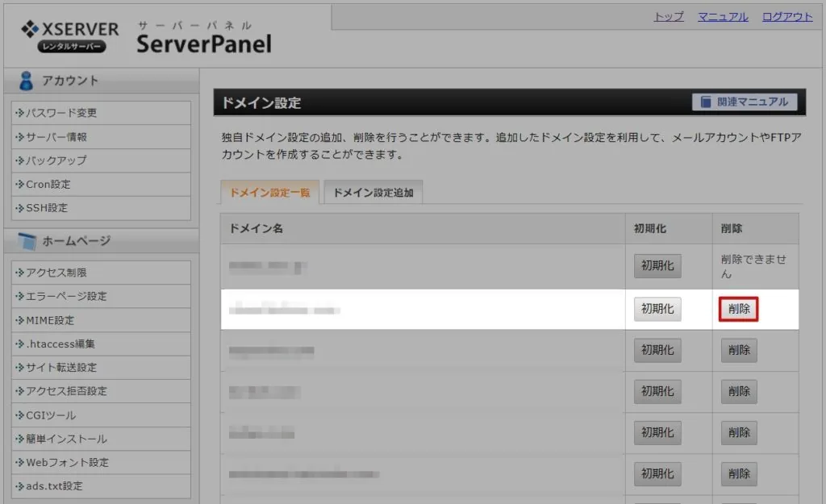
Task: Click 初期化 in the fifth domain row
Action: [x=657, y=433]
